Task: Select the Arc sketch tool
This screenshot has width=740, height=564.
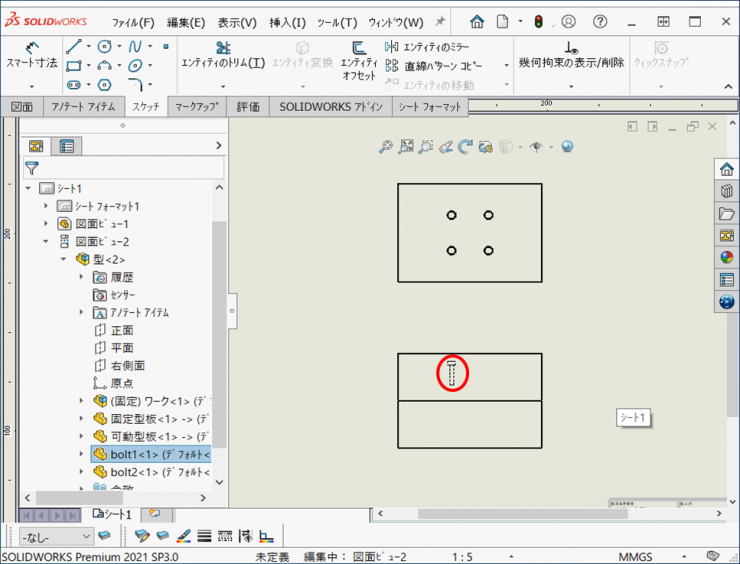Action: coord(104,66)
